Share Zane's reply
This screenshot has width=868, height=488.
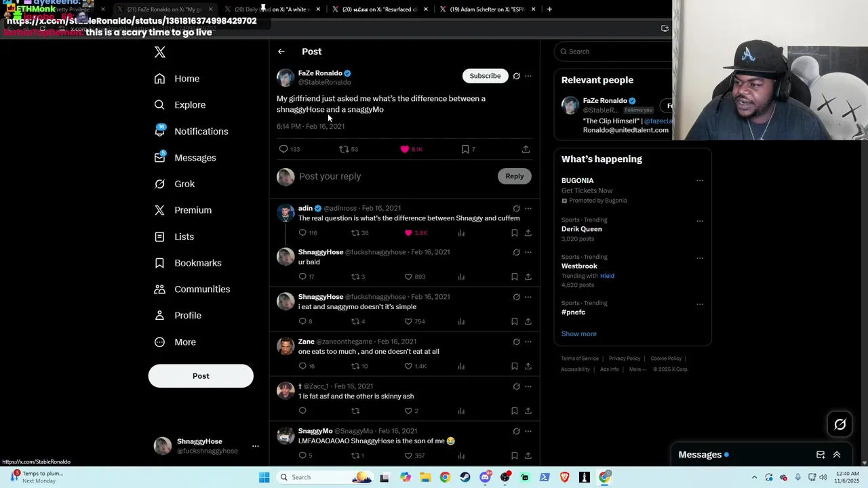528,366
